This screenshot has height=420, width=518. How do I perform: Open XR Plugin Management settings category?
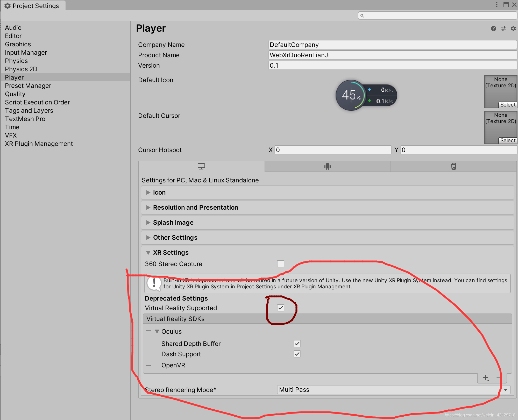pyautogui.click(x=39, y=144)
